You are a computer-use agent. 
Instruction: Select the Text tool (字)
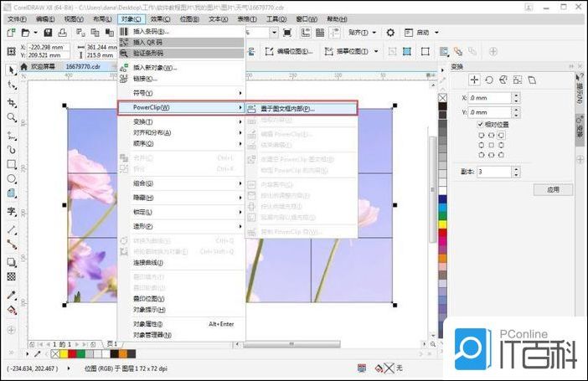point(12,211)
